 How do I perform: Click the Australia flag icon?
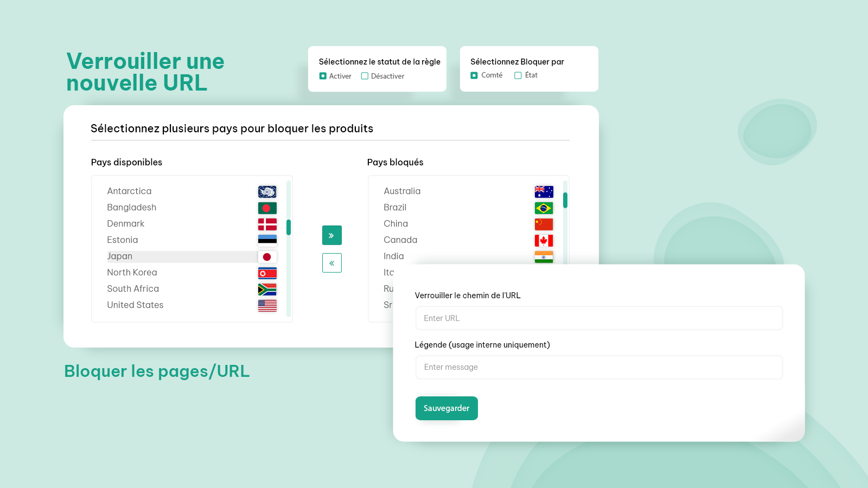click(x=544, y=191)
